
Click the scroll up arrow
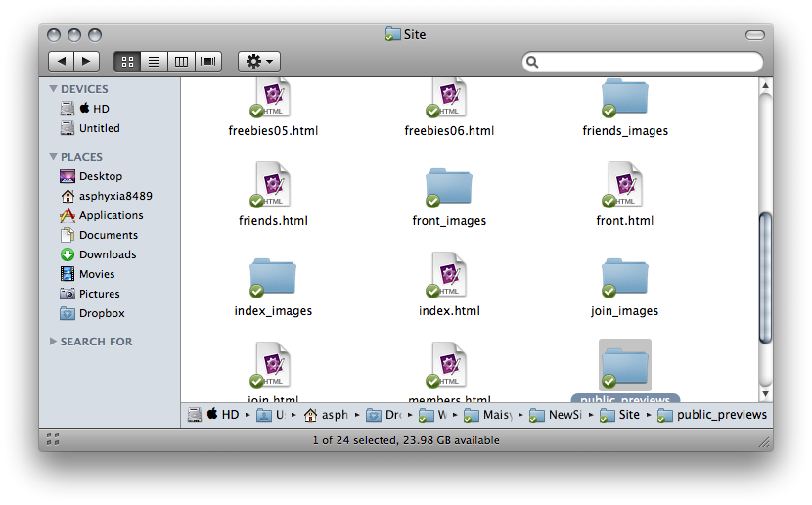(x=765, y=85)
